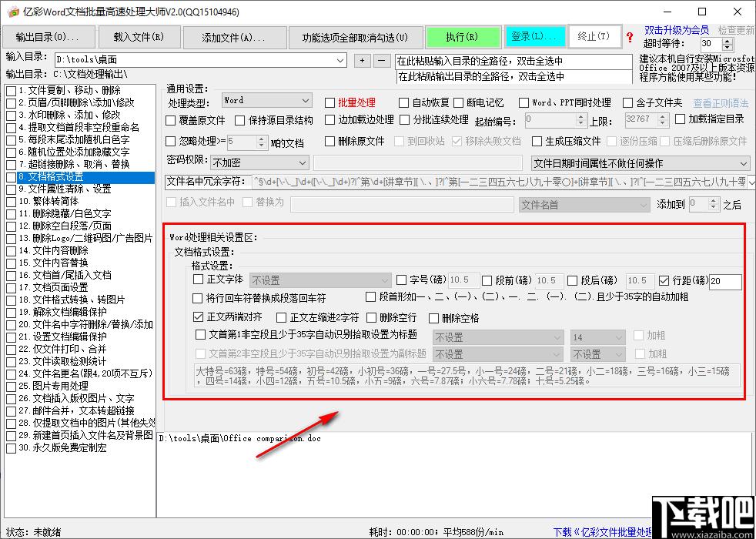
Task: Select 30.永久版免费定制宏 item
Action: tap(62, 448)
